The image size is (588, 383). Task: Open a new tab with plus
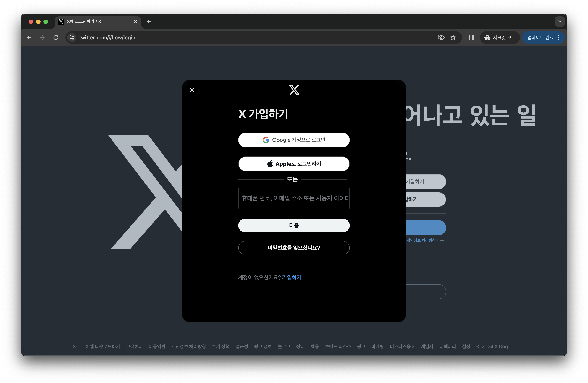click(x=148, y=22)
